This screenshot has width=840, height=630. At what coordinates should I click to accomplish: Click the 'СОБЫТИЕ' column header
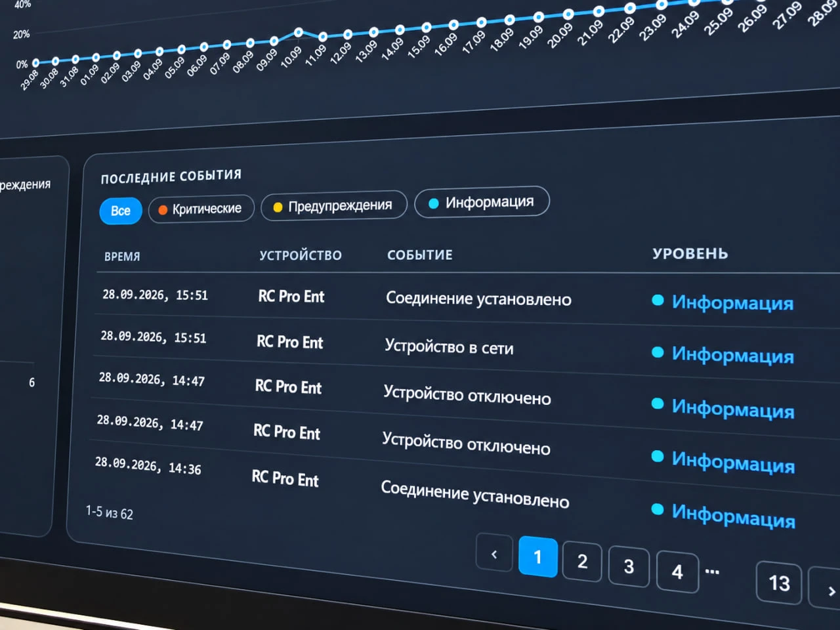tap(420, 255)
